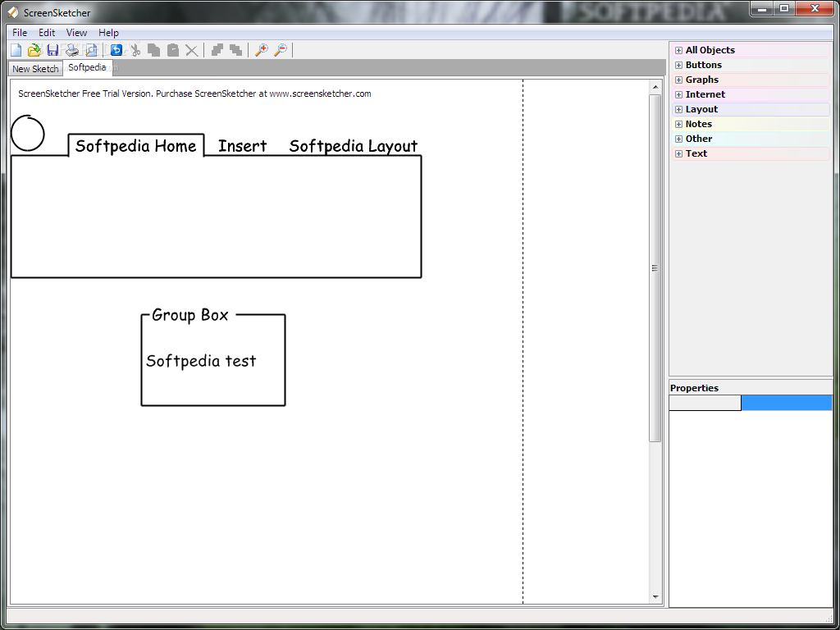Open the Edit menu
This screenshot has height=630, width=840.
47,33
